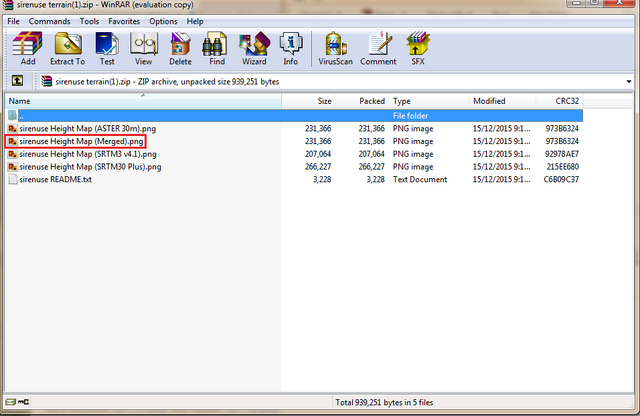This screenshot has height=416, width=640.
Task: Click PNG icon of Merged file
Action: [13, 141]
